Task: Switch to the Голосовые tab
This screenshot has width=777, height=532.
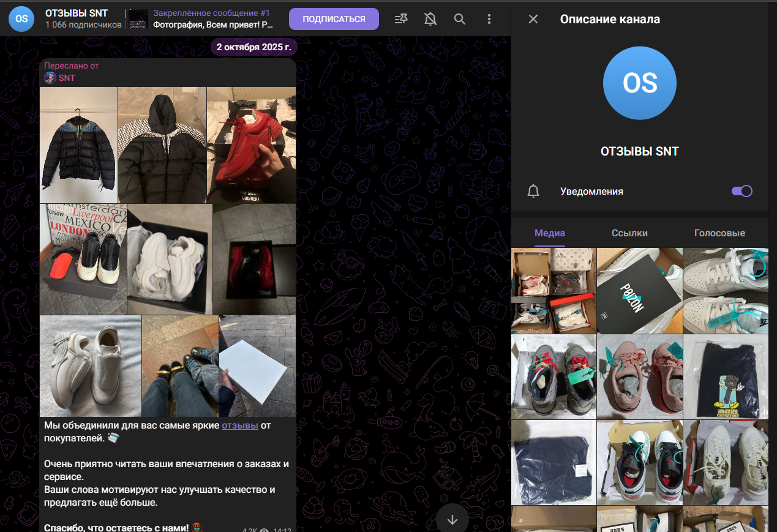Action: click(720, 233)
